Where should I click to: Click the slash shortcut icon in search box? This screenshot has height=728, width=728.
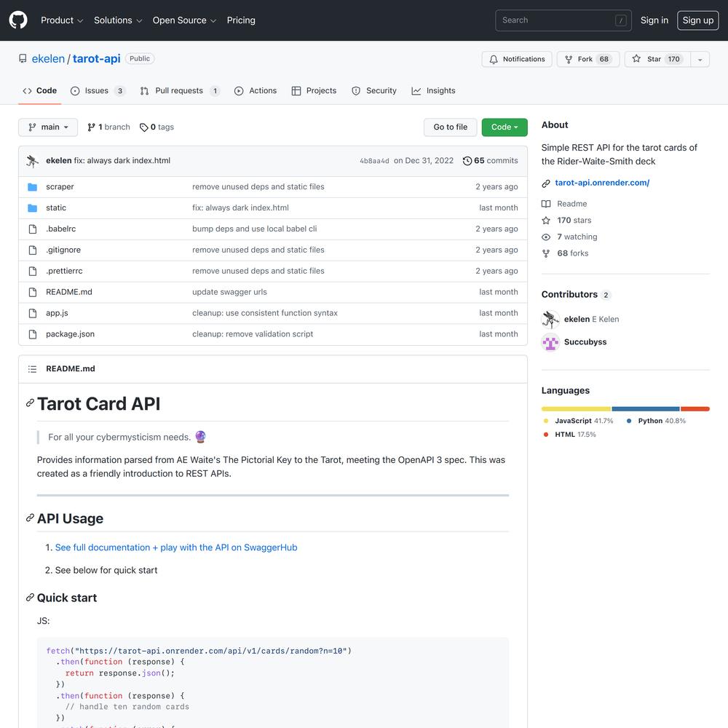621,20
